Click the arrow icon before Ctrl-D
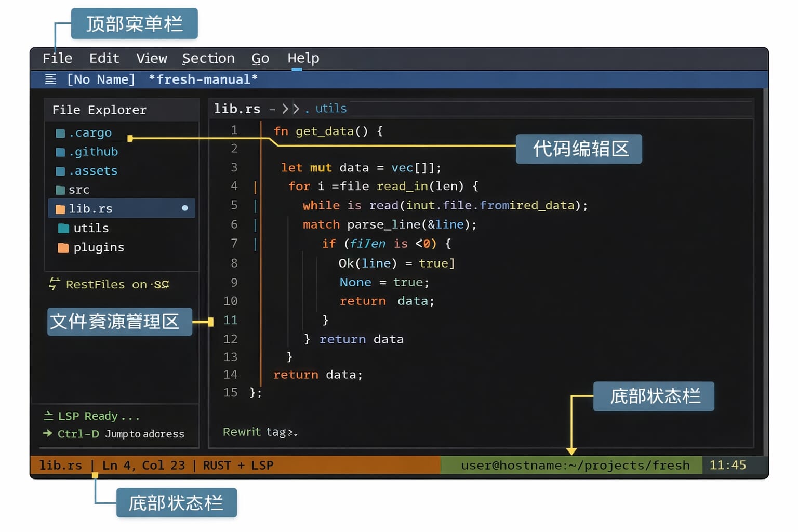Viewport: 798px width, 532px height. (47, 433)
